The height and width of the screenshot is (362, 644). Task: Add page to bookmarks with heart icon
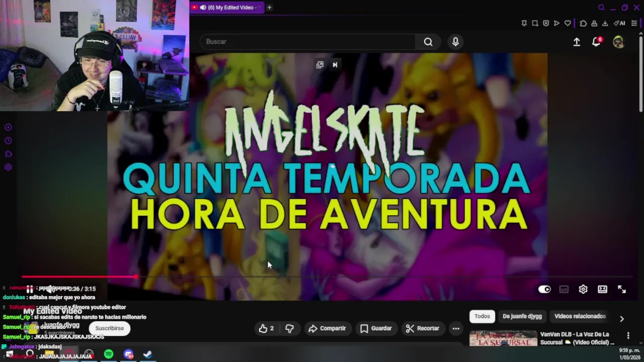568,23
